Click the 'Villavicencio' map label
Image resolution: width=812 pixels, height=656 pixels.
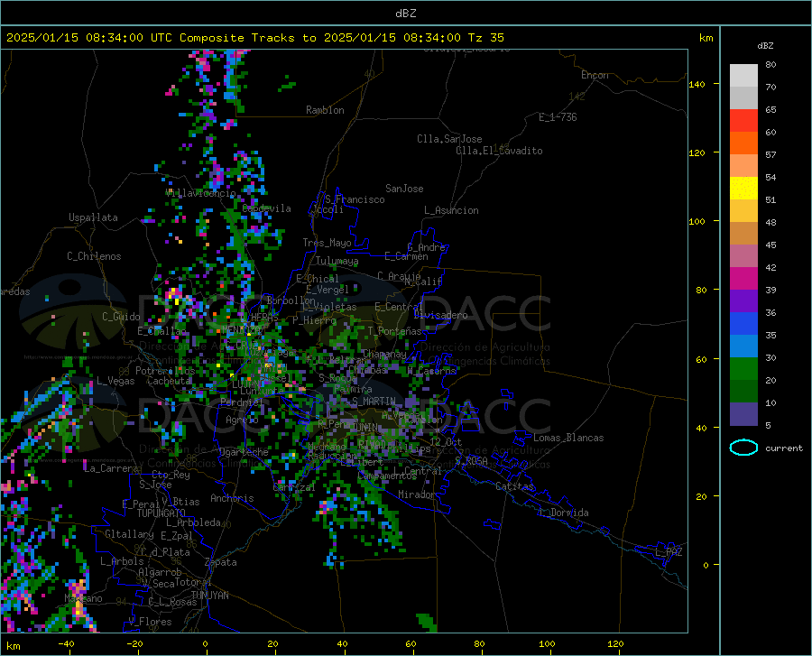[200, 193]
